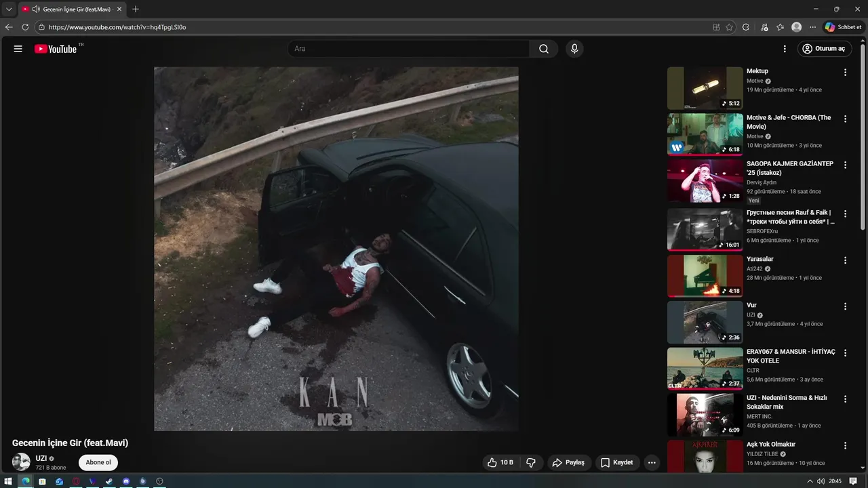Play the Mektup video thumbnail
Screen dimensions: 868x488
click(x=705, y=88)
